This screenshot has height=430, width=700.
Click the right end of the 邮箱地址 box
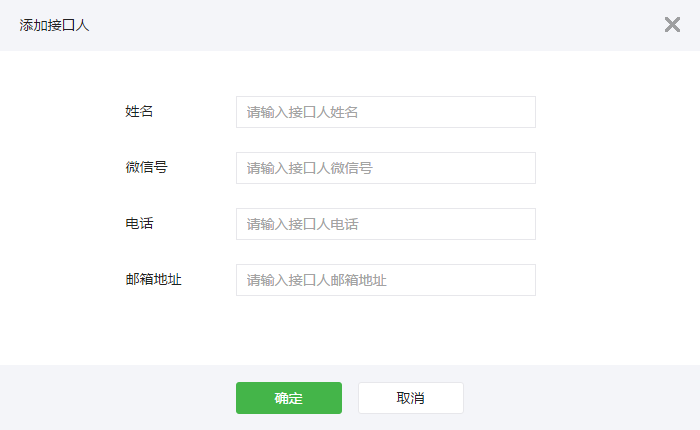point(527,280)
